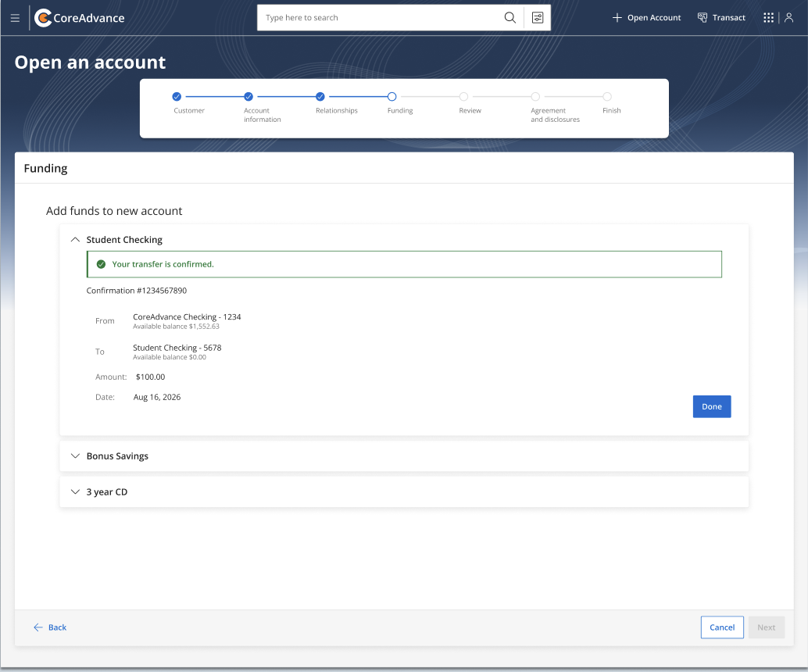Click the Back link
Image resolution: width=808 pixels, height=672 pixels.
(x=50, y=627)
